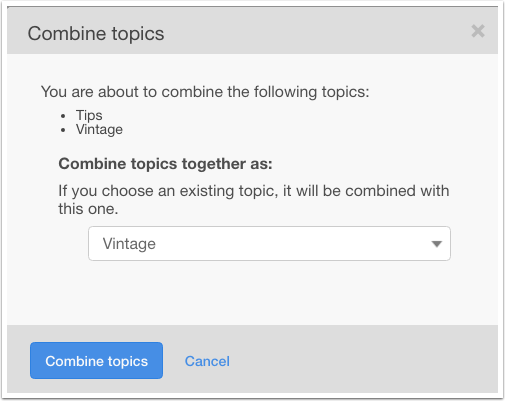Click the bullet point before Tips
This screenshot has width=505, height=401.
[x=63, y=116]
